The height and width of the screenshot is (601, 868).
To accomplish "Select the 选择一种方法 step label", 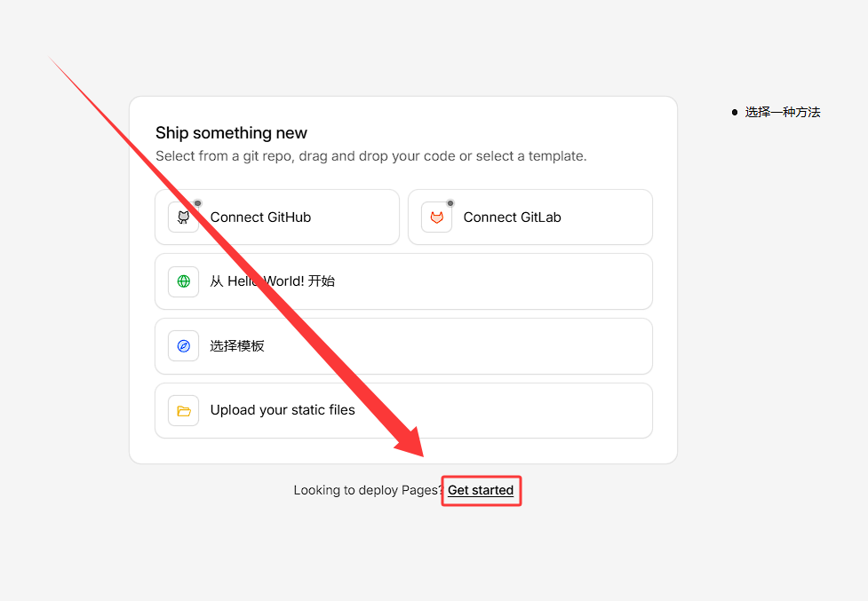I will coord(782,112).
